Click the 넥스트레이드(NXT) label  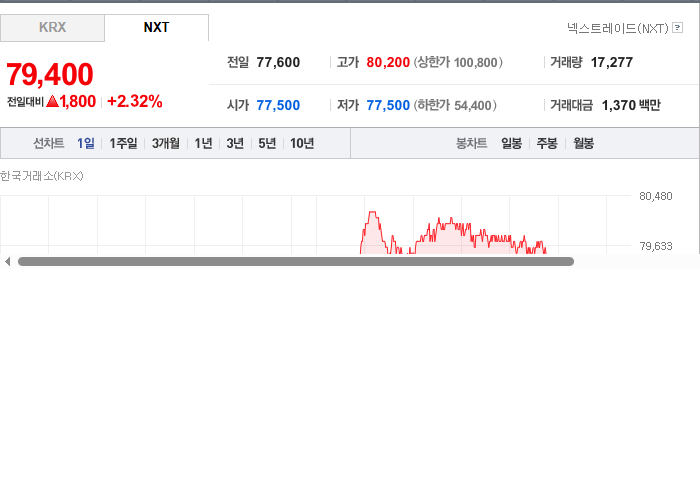pos(617,29)
